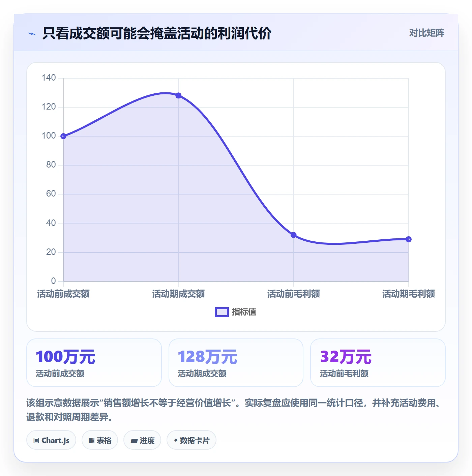472x476 pixels.
Task: Click the square icon in the Chart.js chip
Action: pyautogui.click(x=36, y=441)
